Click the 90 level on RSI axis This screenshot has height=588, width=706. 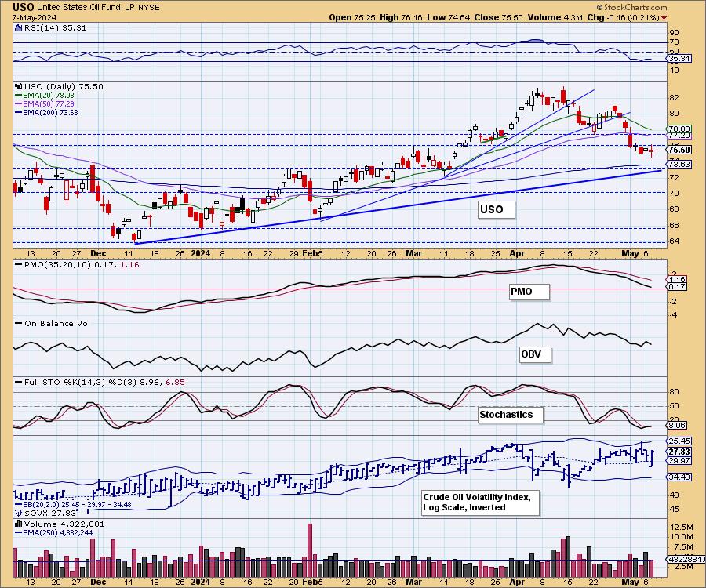click(x=674, y=32)
